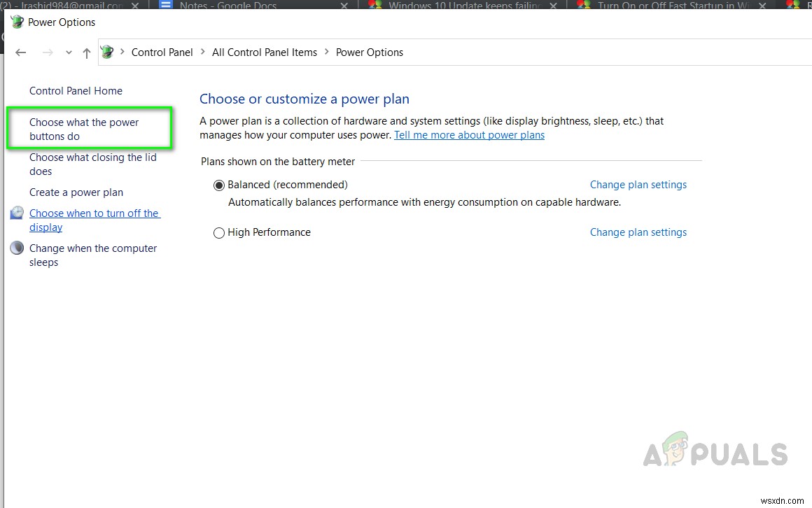Open the recent locations dropdown arrow
The image size is (812, 508).
point(69,52)
